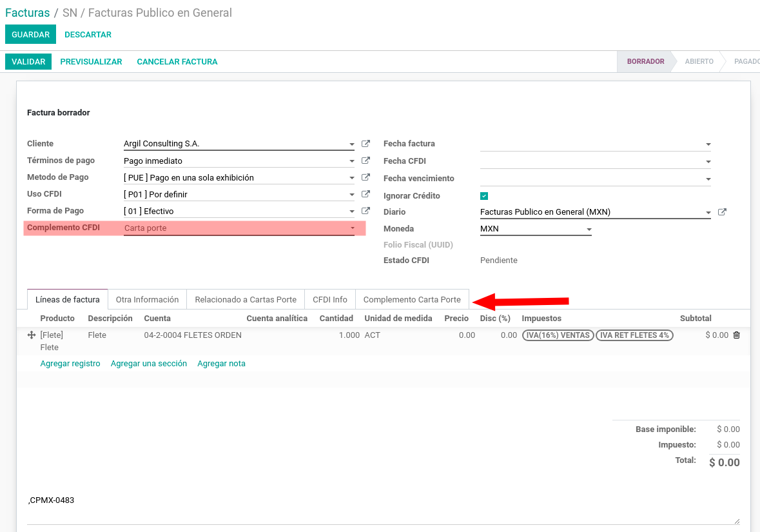The height and width of the screenshot is (532, 760).
Task: Open the Moneda MXN dropdown
Action: 589,228
